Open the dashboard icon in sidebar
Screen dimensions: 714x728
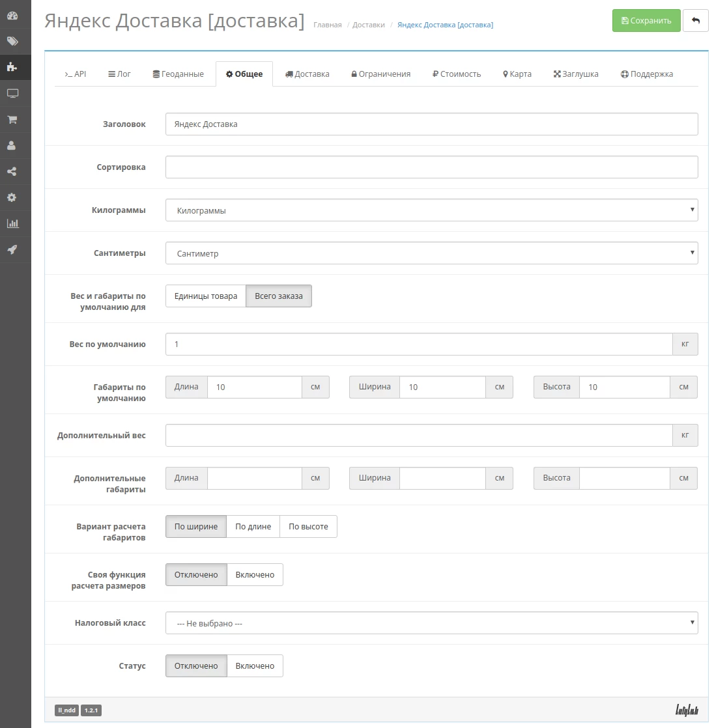pos(12,16)
